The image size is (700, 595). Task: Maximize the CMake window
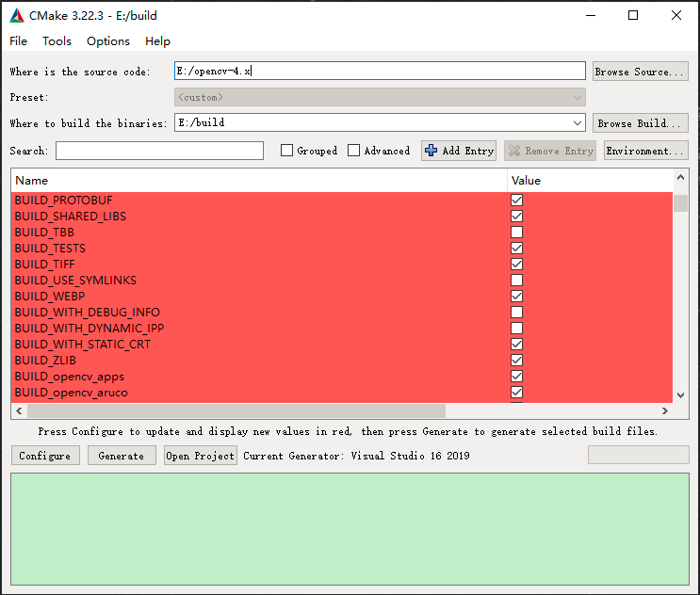(633, 15)
